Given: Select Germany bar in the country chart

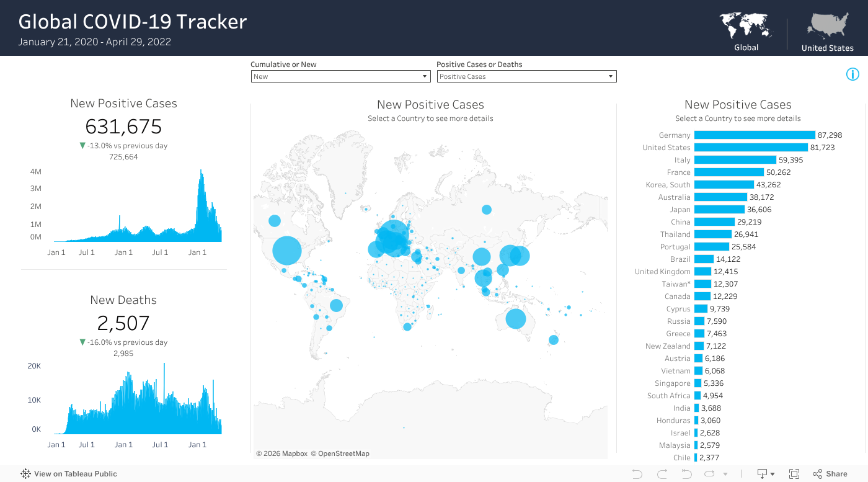Looking at the screenshot, I should tap(754, 135).
